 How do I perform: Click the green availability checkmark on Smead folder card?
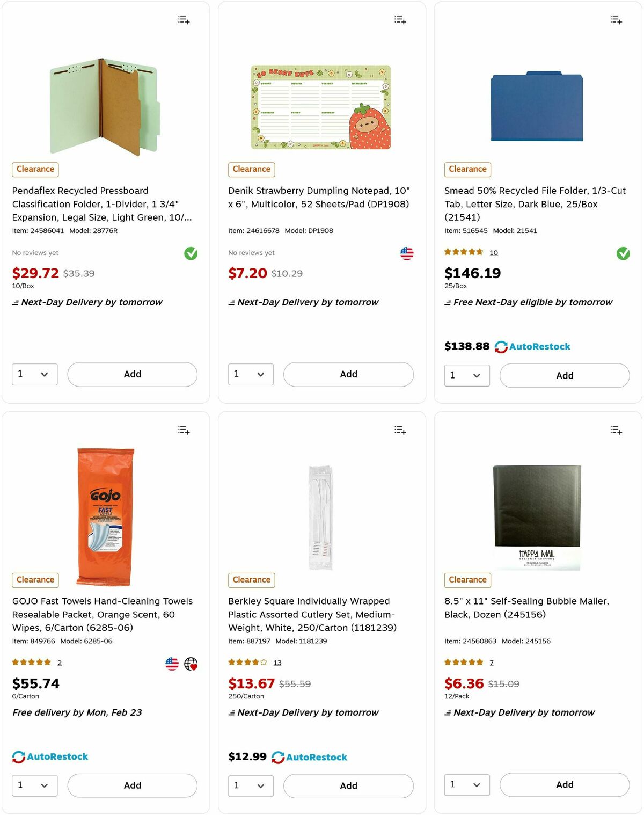(x=623, y=253)
